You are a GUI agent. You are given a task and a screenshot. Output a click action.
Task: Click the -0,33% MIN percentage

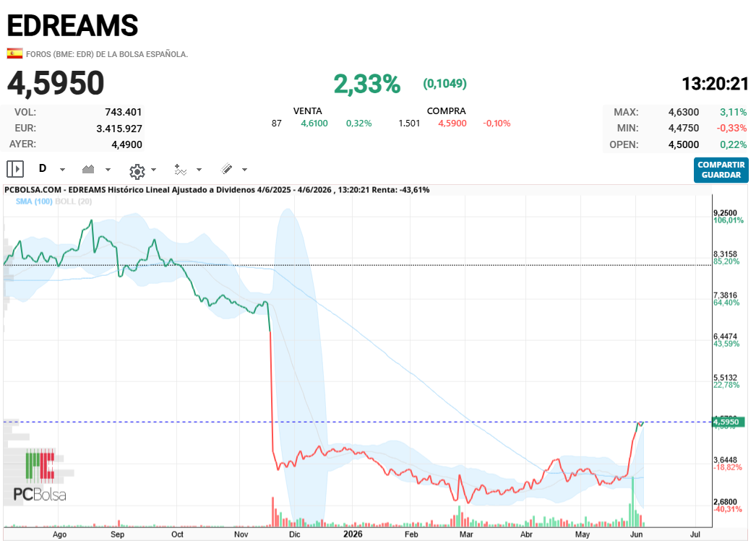(x=731, y=128)
